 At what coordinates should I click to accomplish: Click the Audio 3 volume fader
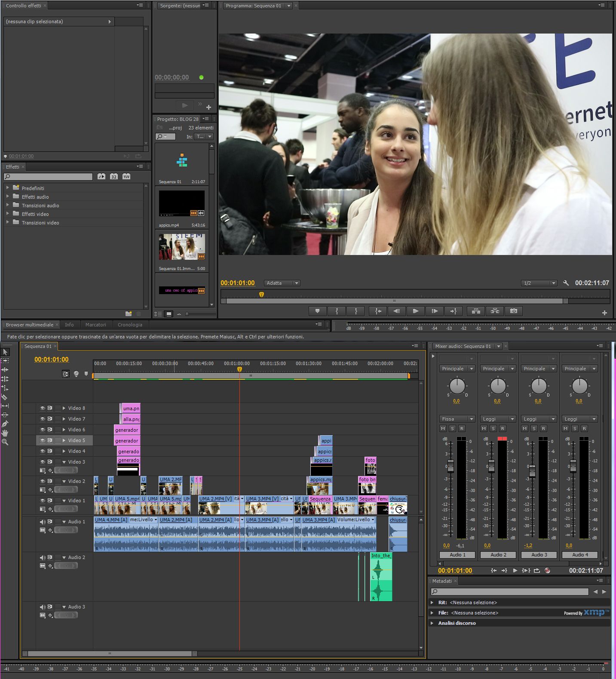(x=532, y=471)
